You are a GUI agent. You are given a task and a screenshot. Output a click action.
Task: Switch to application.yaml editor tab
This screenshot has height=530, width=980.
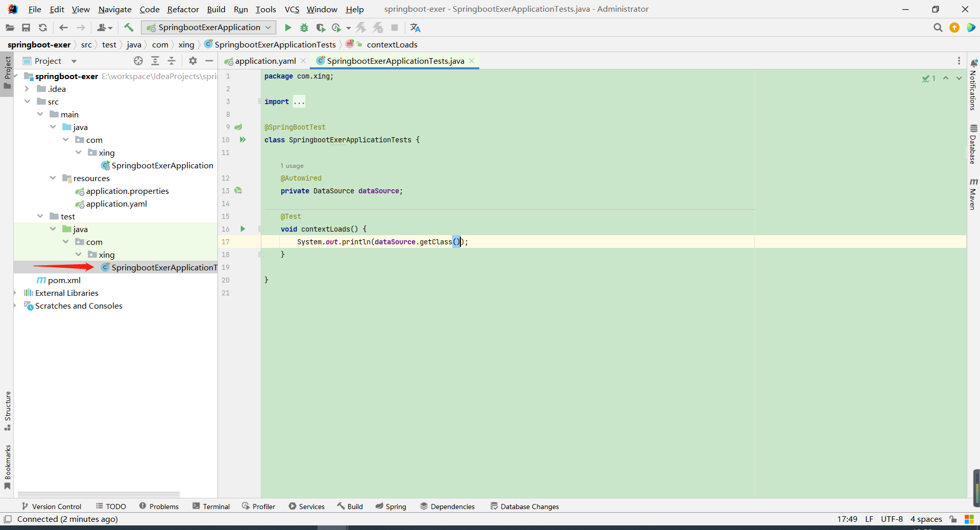(x=265, y=61)
